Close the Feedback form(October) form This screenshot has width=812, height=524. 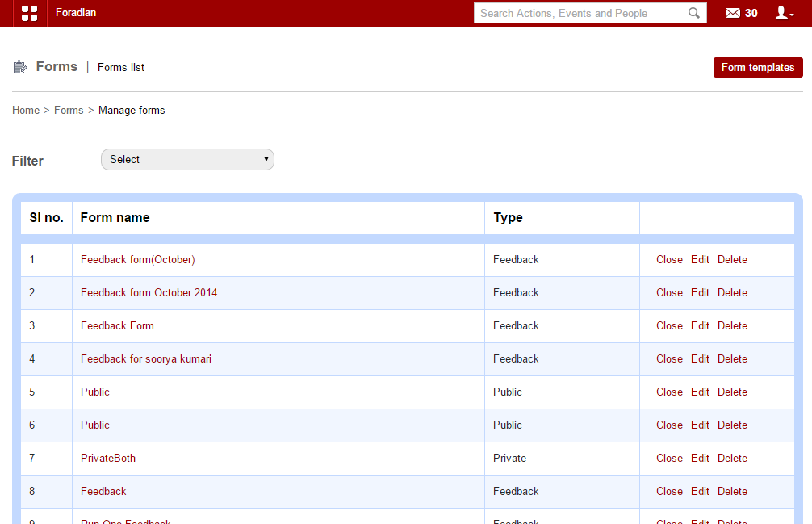669,260
